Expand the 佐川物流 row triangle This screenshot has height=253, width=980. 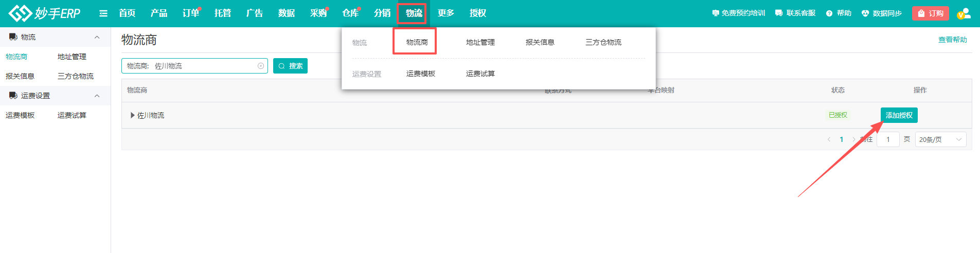click(133, 115)
